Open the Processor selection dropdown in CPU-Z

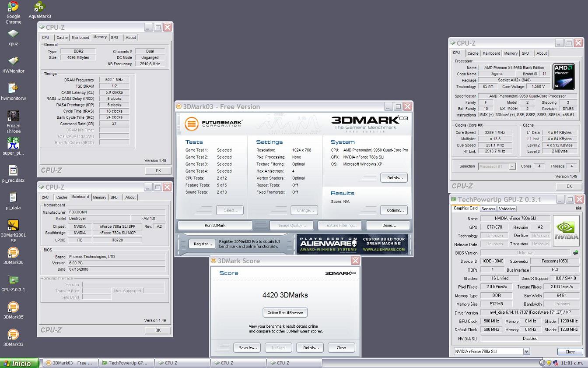[512, 166]
